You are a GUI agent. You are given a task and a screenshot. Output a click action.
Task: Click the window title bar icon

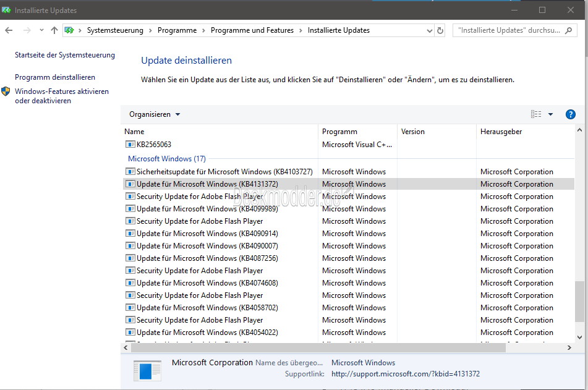6,10
